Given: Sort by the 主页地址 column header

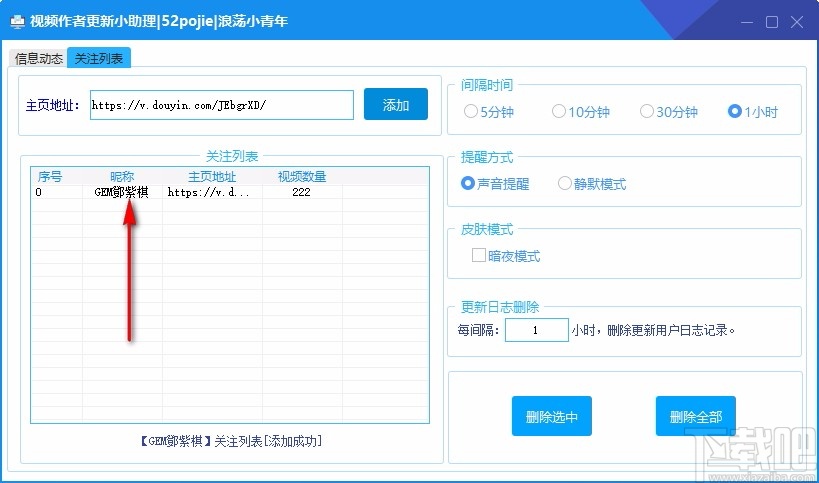Looking at the screenshot, I should (x=212, y=176).
